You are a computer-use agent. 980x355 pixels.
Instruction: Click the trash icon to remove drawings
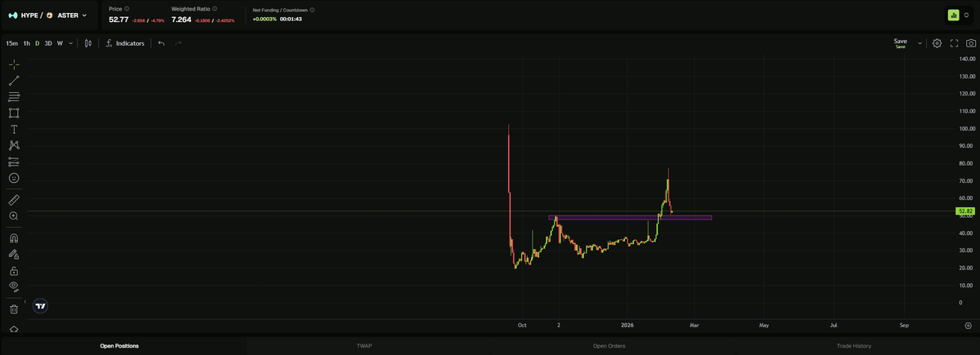point(14,308)
